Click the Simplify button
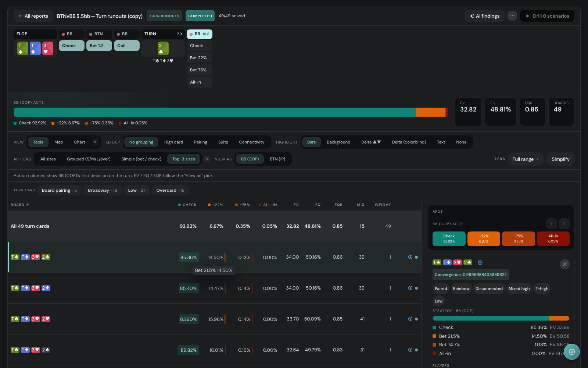Image resolution: width=588 pixels, height=368 pixels. (560, 159)
